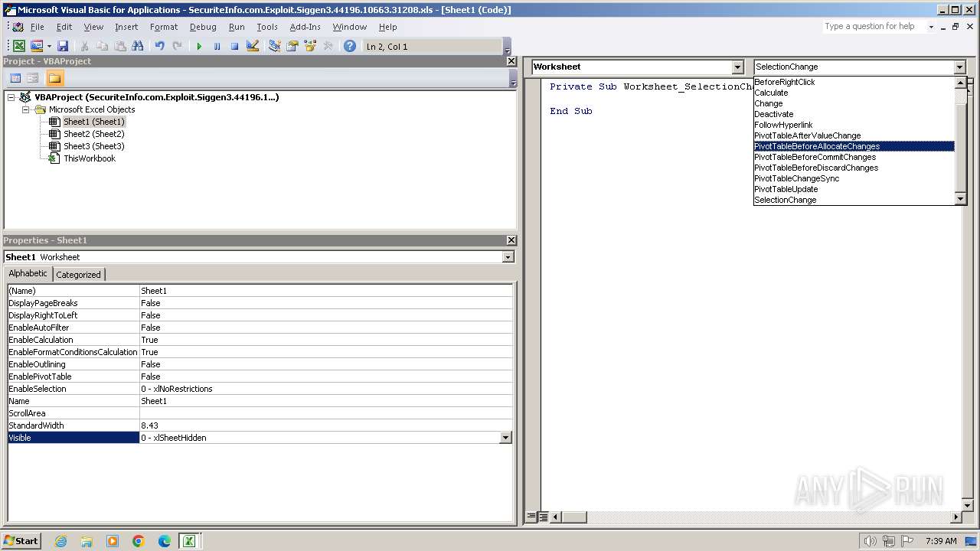This screenshot has height=551, width=980.
Task: Save the workbook with floppy icon
Action: [x=63, y=46]
